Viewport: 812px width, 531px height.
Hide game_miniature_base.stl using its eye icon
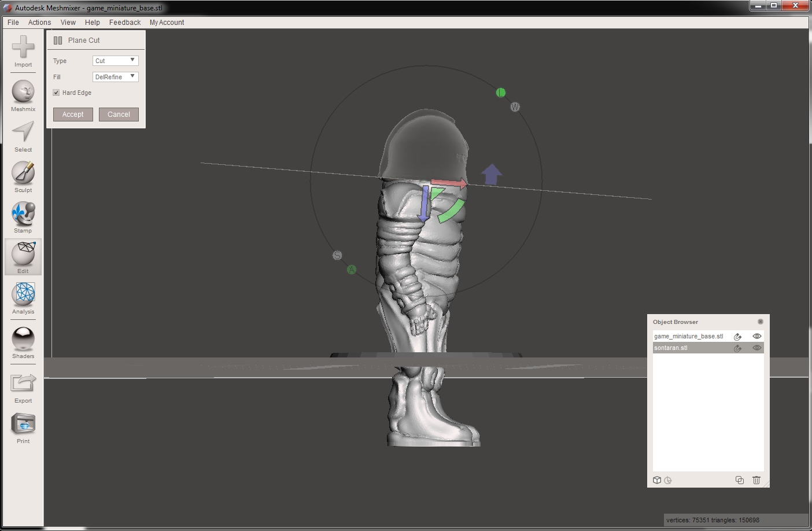pos(756,336)
